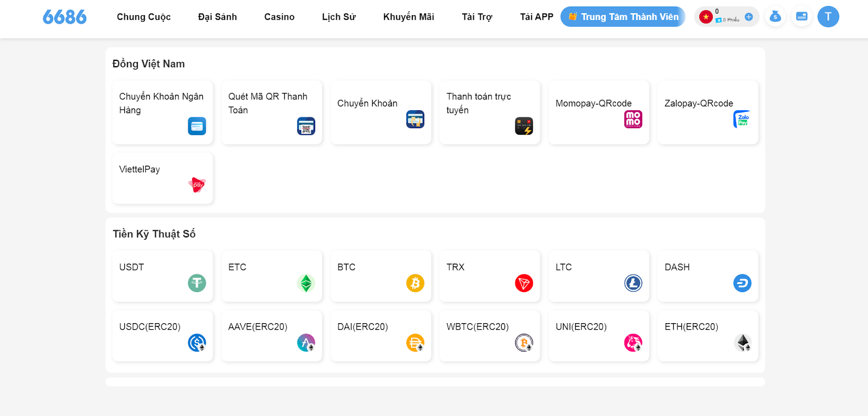
Task: Click the money bag icon in header
Action: coord(775,17)
